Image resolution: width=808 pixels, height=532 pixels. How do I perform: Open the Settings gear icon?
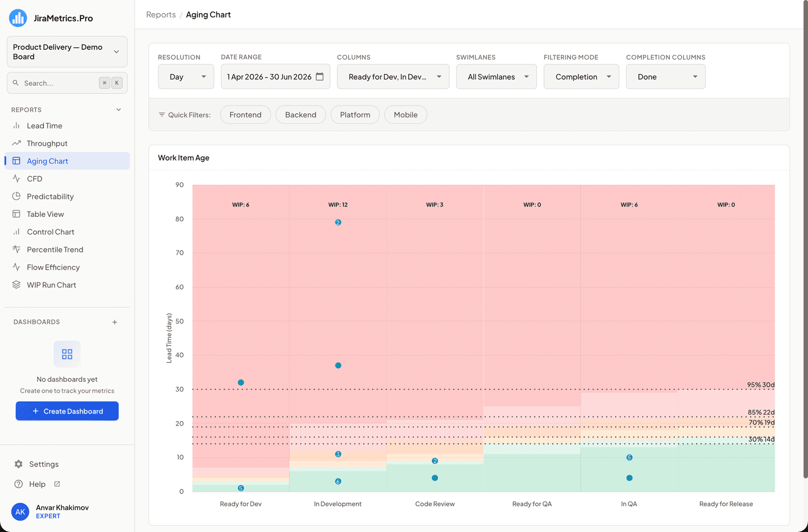(19, 464)
